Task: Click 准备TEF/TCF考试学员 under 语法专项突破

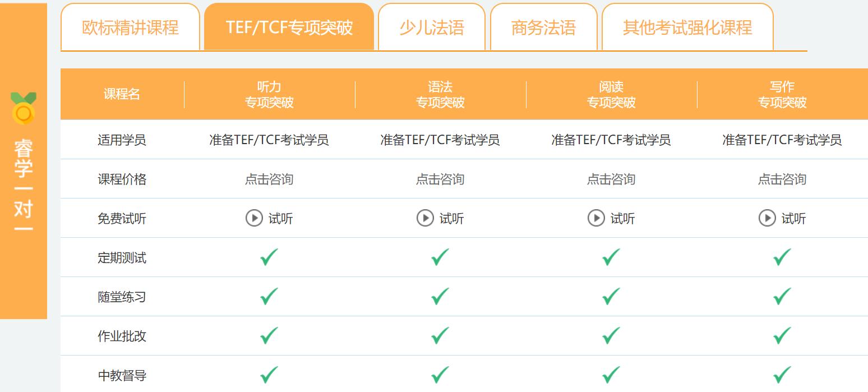Action: [439, 140]
